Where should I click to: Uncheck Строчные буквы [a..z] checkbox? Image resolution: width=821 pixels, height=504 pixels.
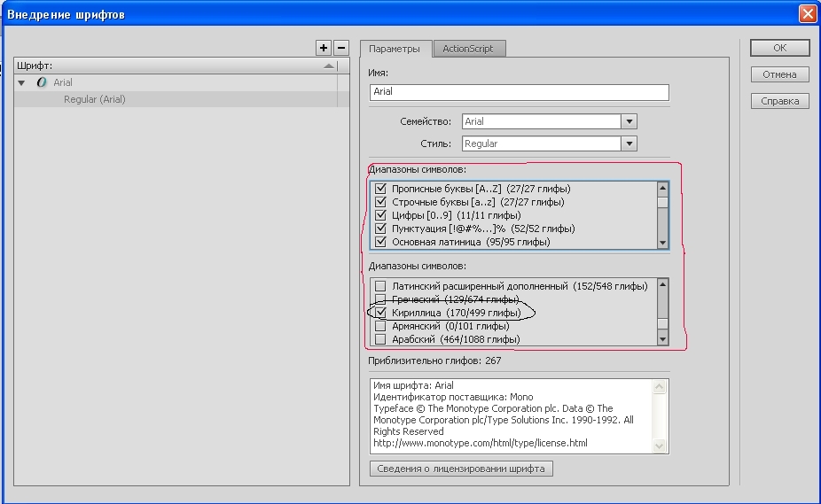380,202
